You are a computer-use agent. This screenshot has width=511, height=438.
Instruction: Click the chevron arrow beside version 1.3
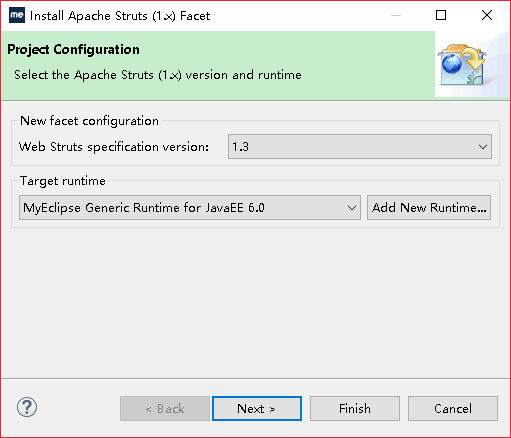click(x=483, y=147)
